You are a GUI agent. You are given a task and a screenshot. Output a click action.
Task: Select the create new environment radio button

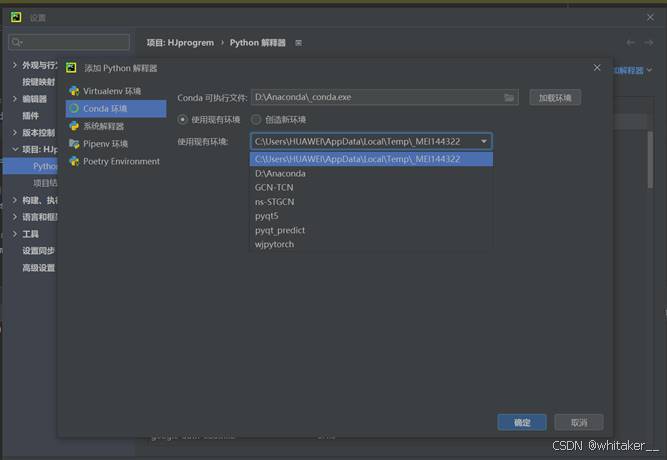click(x=256, y=120)
